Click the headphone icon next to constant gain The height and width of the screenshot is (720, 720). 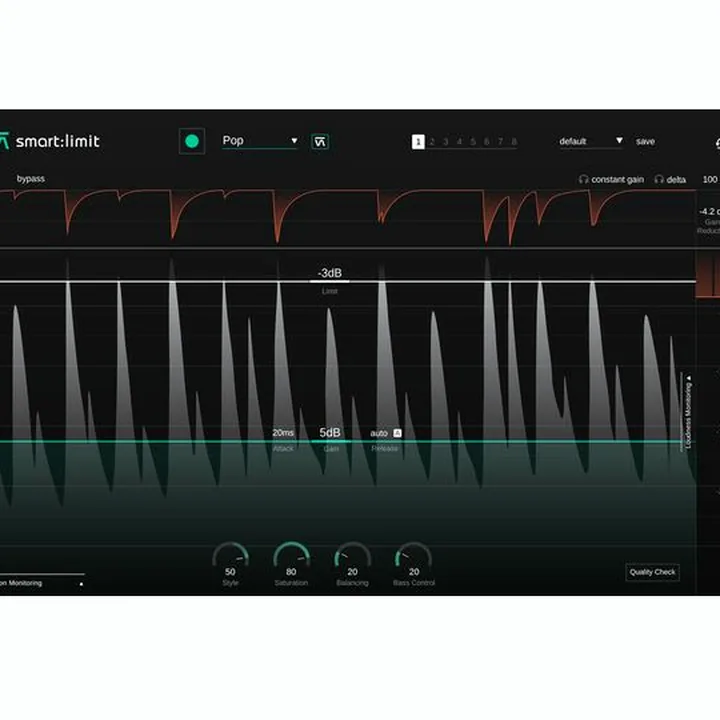[584, 179]
